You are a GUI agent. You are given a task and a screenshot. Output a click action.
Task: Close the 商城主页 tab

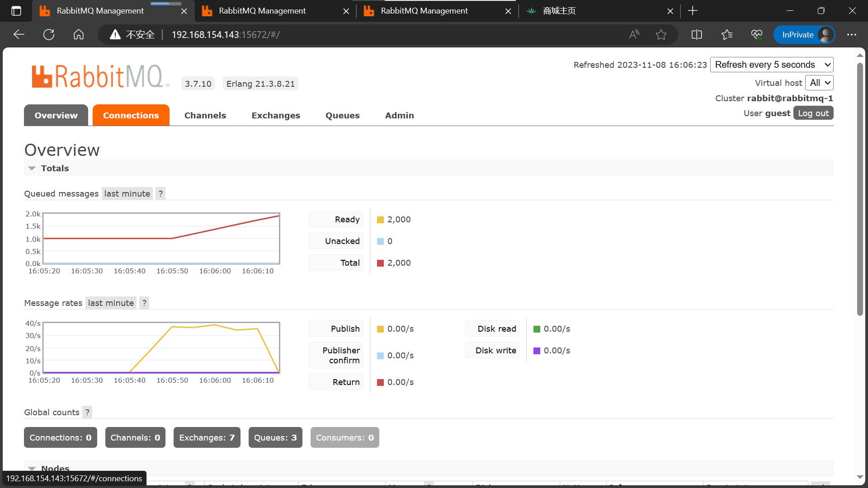click(670, 11)
